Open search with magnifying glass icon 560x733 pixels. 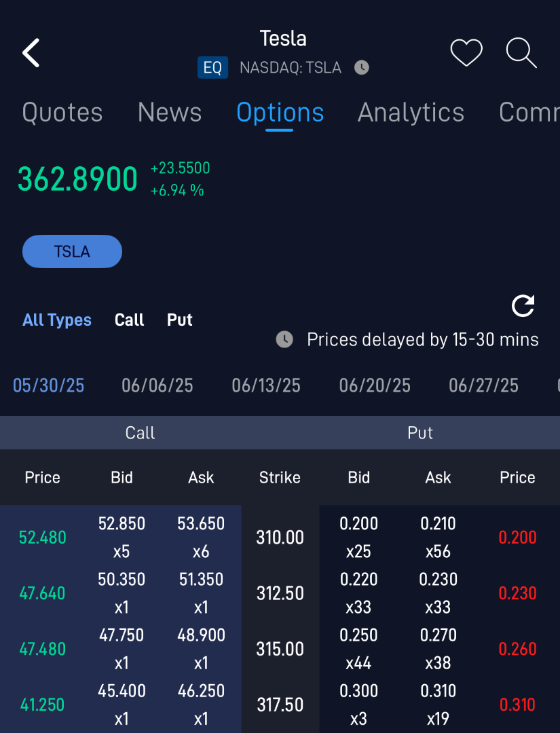pos(521,53)
